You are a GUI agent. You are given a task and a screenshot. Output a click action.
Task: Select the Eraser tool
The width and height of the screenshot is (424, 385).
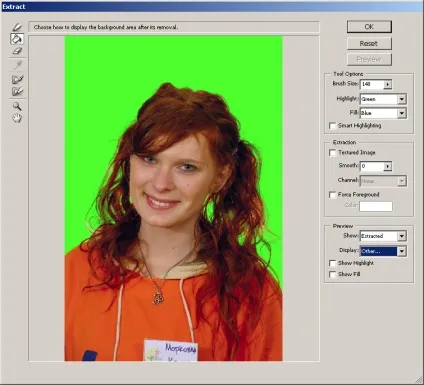[x=17, y=51]
